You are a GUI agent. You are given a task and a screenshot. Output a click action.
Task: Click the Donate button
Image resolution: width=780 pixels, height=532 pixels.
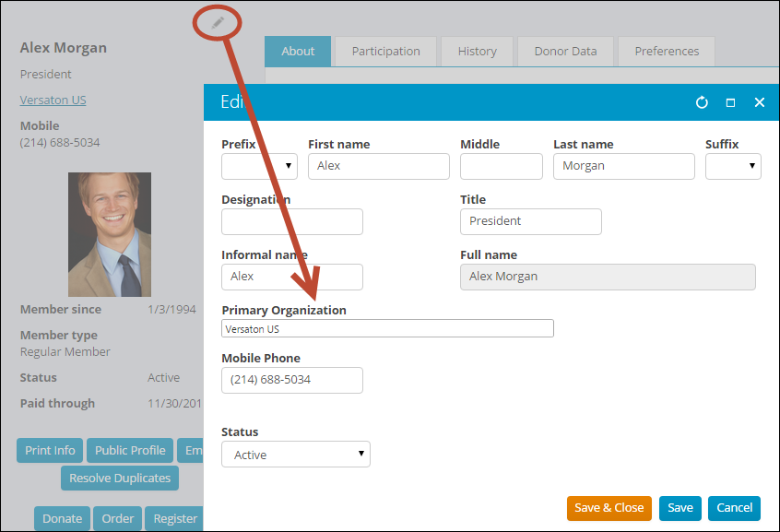(62, 518)
